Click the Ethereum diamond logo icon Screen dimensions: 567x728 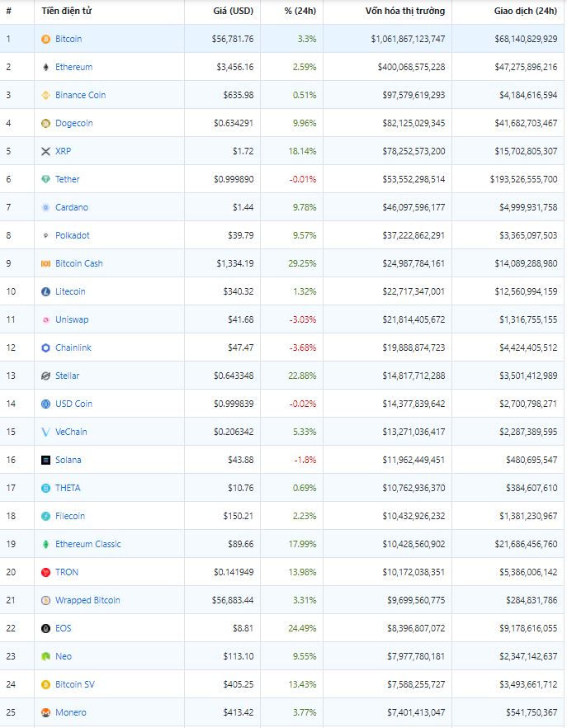tap(45, 67)
